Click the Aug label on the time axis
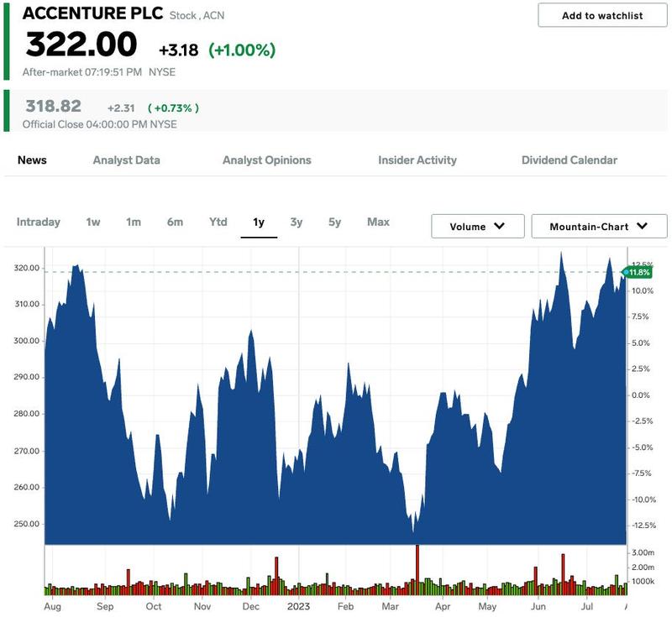Image resolution: width=672 pixels, height=617 pixels. 52,607
